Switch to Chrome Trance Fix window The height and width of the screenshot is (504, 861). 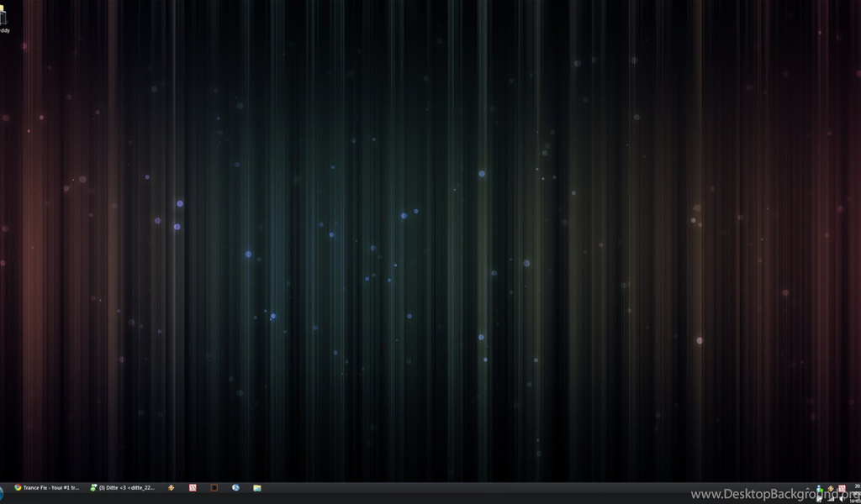[x=47, y=487]
